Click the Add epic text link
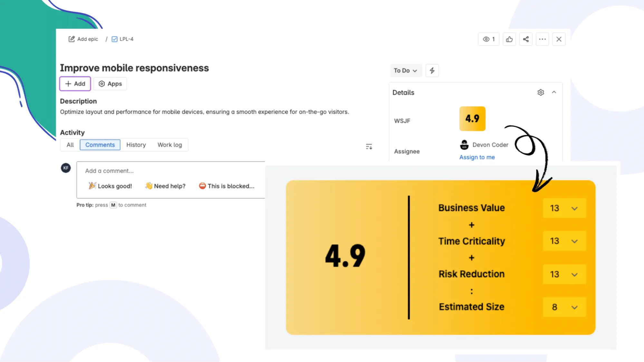 coord(88,39)
